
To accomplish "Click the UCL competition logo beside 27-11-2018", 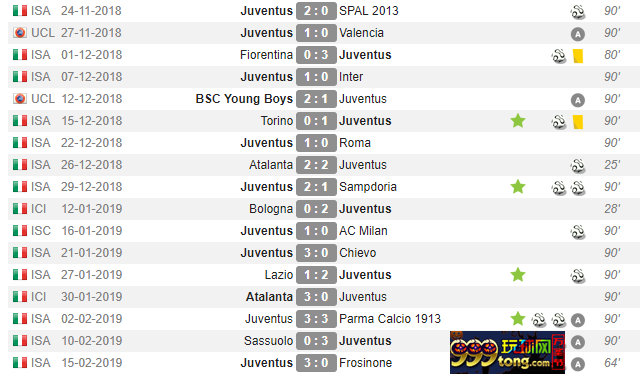I will coord(20,33).
